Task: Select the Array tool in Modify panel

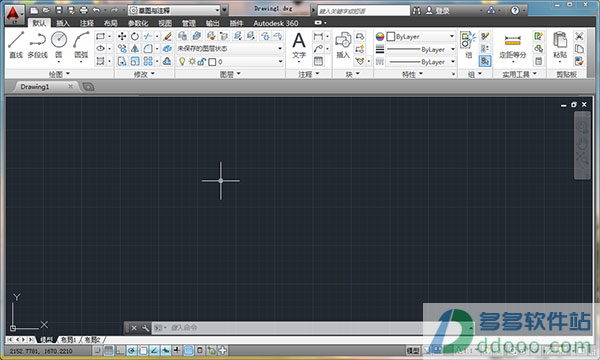Action: point(148,61)
